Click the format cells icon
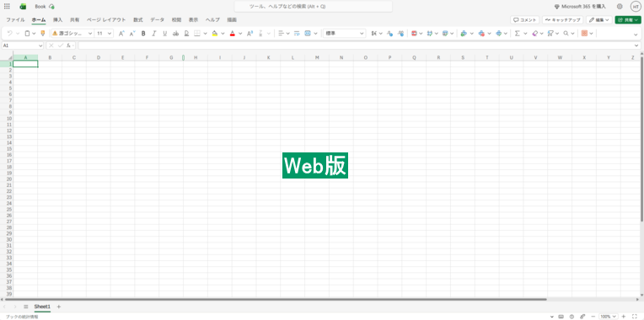 point(499,34)
